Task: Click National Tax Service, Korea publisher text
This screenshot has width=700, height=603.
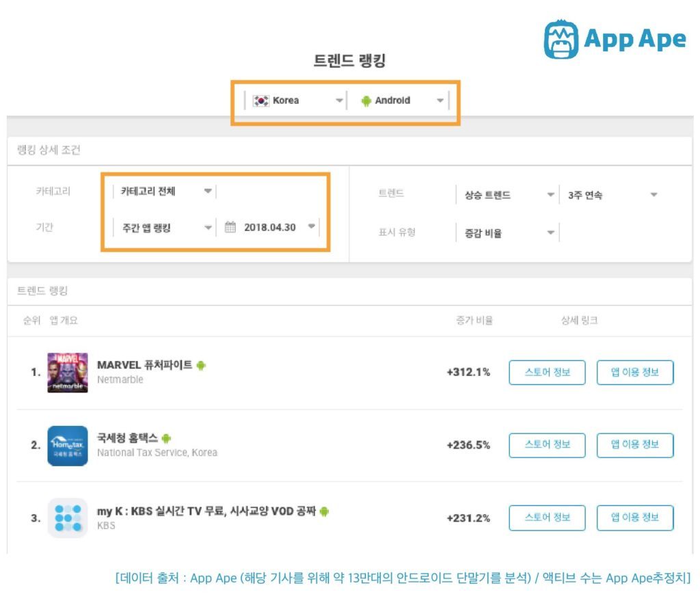Action: pos(157,453)
